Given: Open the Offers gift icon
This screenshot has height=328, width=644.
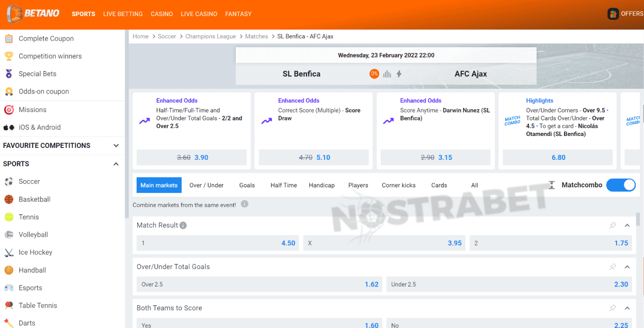Looking at the screenshot, I should pyautogui.click(x=613, y=14).
